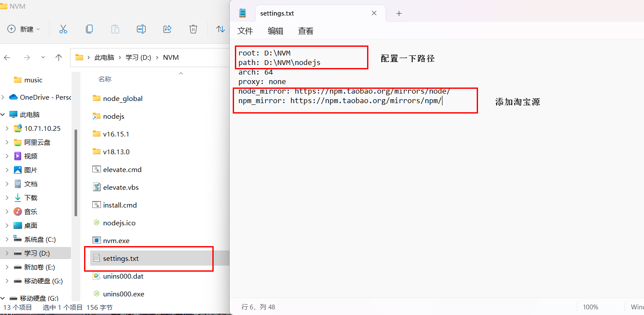This screenshot has width=644, height=315.
Task: Click the Cut scissors icon in Explorer toolbar
Action: (x=63, y=29)
